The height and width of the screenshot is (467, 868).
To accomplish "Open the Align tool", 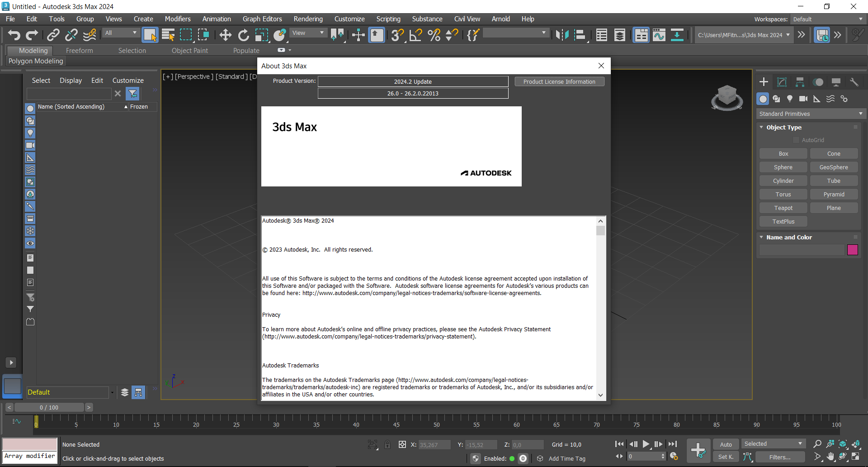I will tap(580, 35).
